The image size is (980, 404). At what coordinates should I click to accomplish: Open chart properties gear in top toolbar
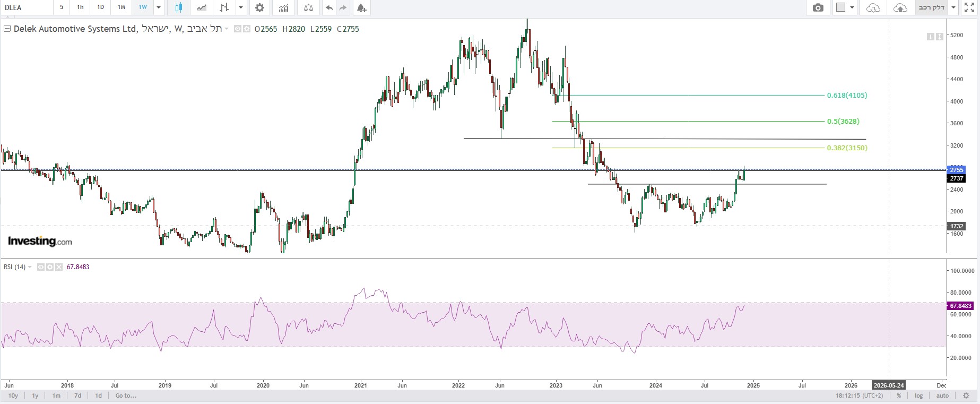259,7
